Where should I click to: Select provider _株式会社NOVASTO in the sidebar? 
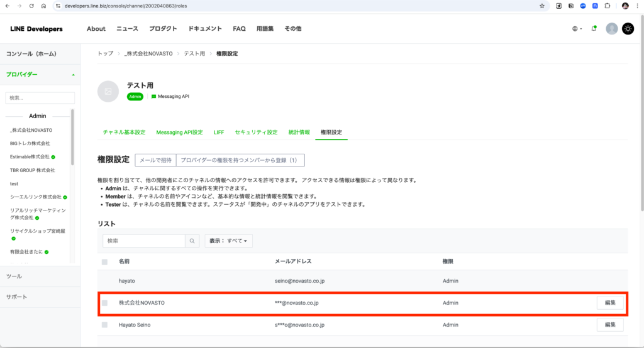31,130
